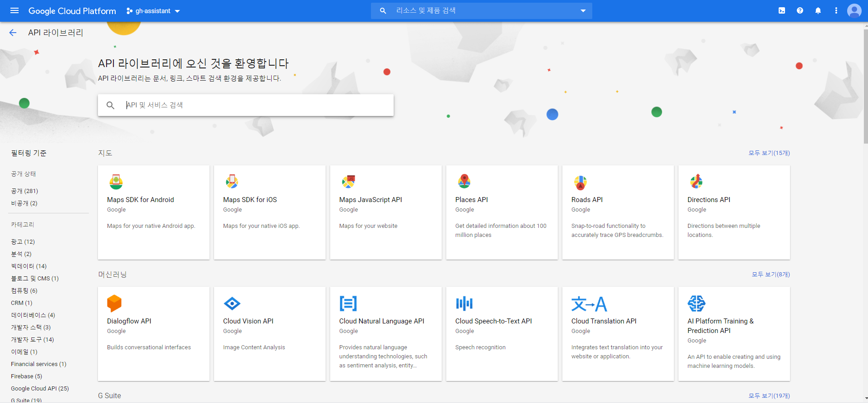
Task: Focus the resource and product search field
Action: pos(482,10)
